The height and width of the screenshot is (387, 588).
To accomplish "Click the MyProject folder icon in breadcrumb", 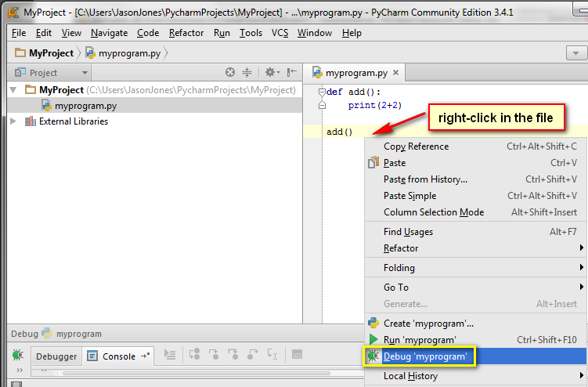I will [20, 52].
